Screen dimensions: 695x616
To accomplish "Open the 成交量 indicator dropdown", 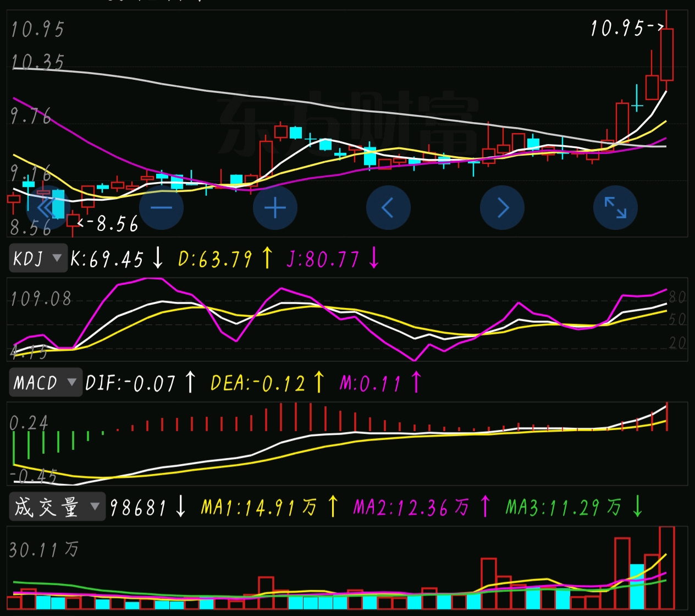I will click(x=57, y=507).
